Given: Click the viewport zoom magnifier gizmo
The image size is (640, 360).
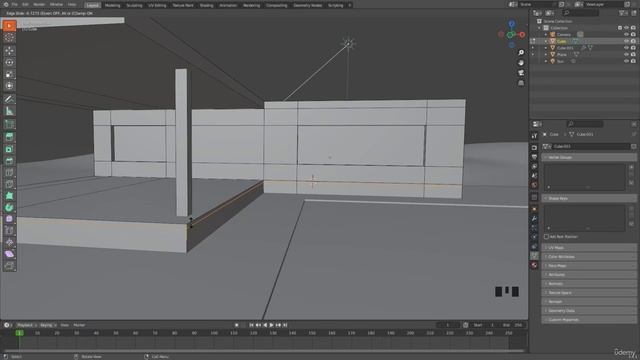Looking at the screenshot, I should click(521, 53).
